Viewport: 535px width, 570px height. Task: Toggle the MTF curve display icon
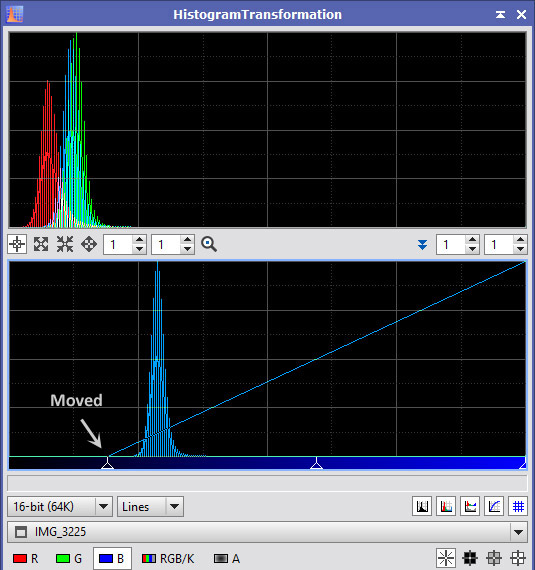point(494,506)
